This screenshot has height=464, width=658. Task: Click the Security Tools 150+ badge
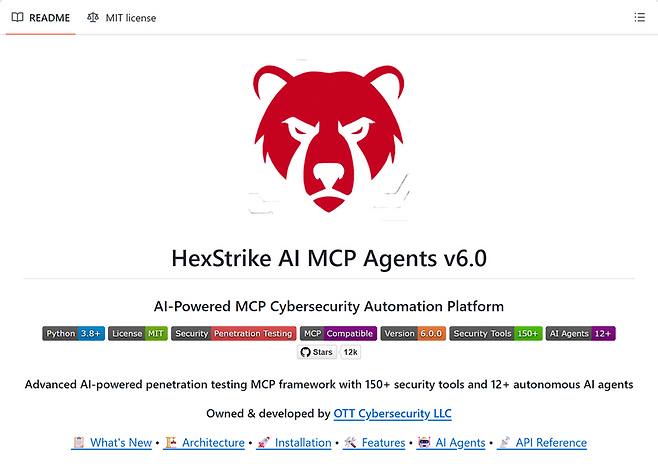(496, 334)
